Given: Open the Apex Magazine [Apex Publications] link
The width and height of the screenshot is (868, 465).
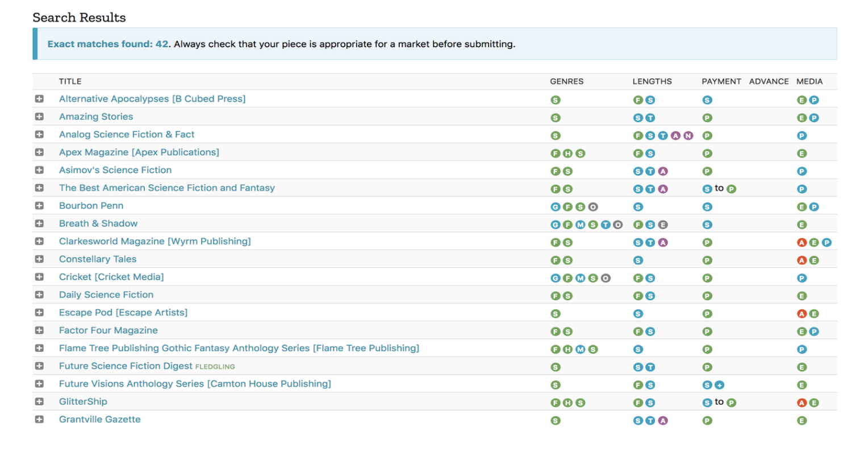Looking at the screenshot, I should [139, 152].
